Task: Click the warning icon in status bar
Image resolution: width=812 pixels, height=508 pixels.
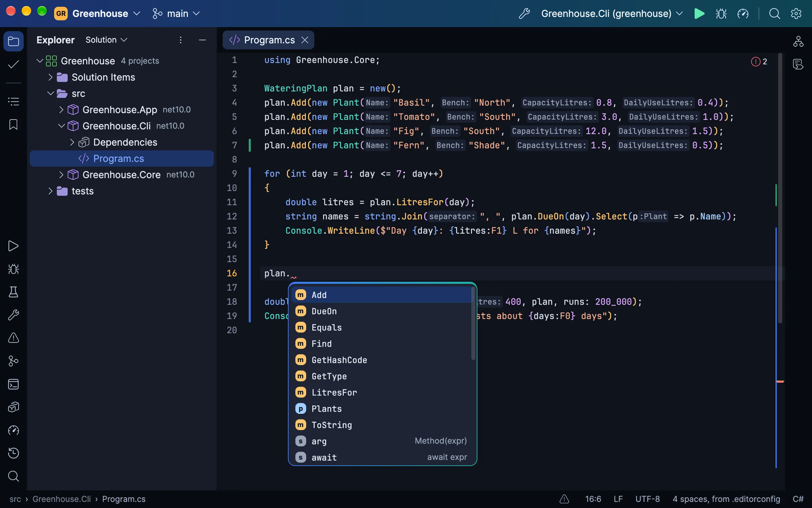Action: [564, 499]
